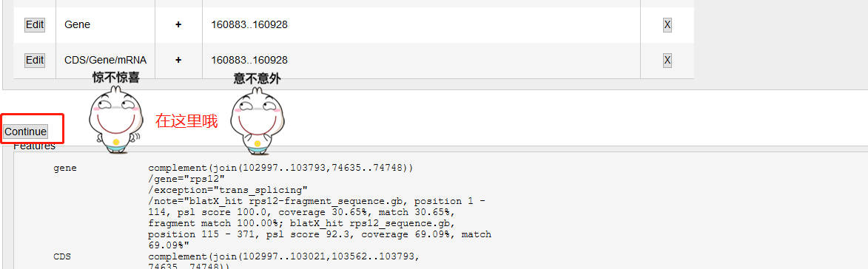
Task: Select the 'Gene' type cell
Action: (x=78, y=25)
